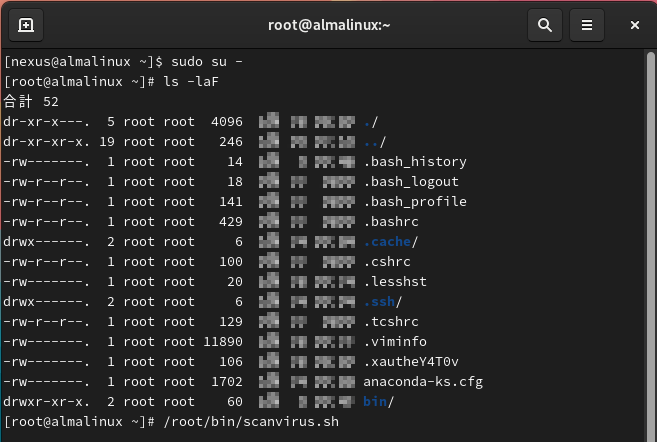
Task: Click the search magnifier icon
Action: pyautogui.click(x=545, y=25)
